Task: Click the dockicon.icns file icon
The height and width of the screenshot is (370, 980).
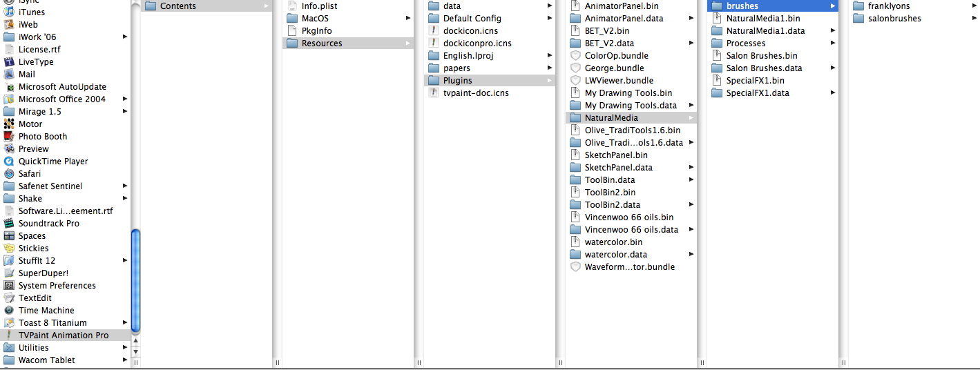Action: tap(434, 30)
